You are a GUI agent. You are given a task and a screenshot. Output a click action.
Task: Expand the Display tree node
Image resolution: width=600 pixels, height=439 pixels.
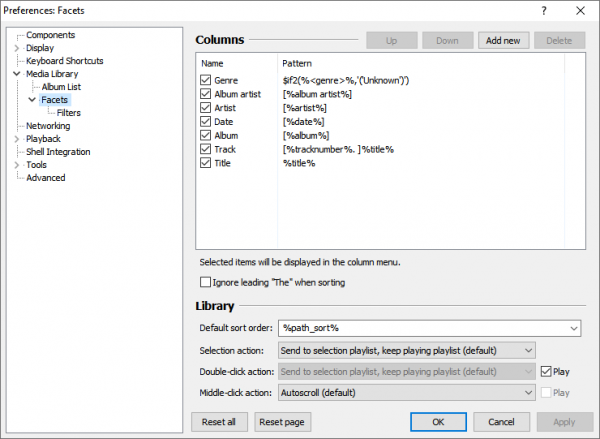17,48
